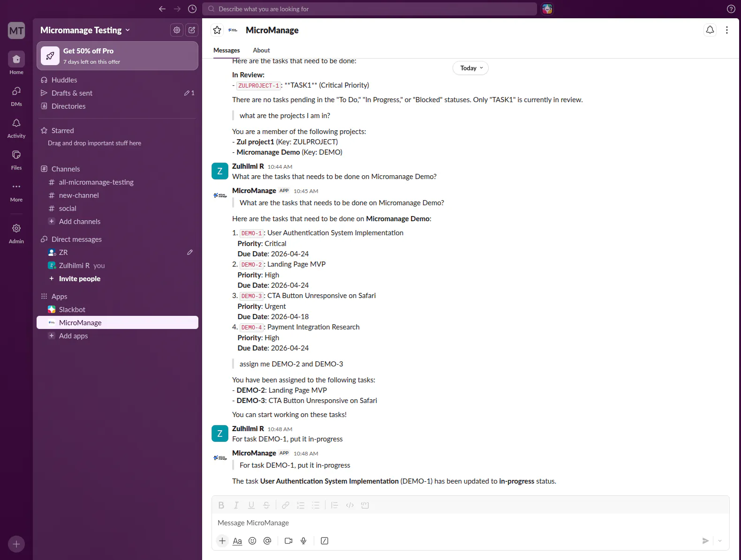Open Activity in the left rail
The image size is (741, 560).
pyautogui.click(x=16, y=127)
